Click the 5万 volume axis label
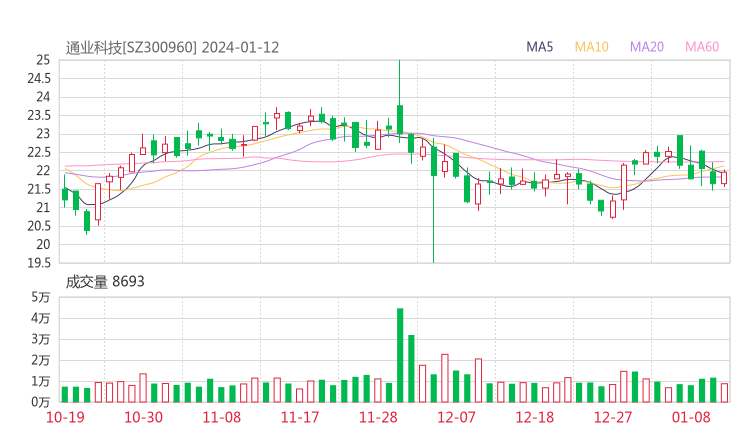This screenshot has height=440, width=740. point(41,297)
